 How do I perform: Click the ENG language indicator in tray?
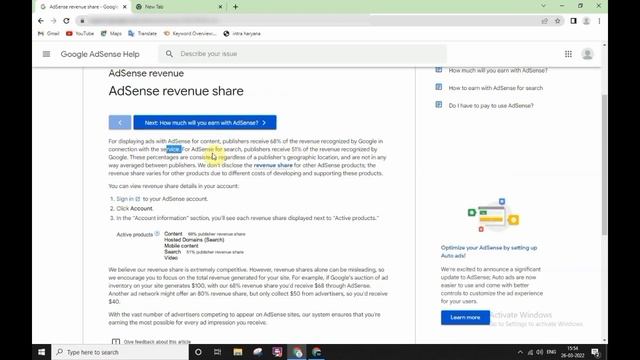[x=551, y=352]
